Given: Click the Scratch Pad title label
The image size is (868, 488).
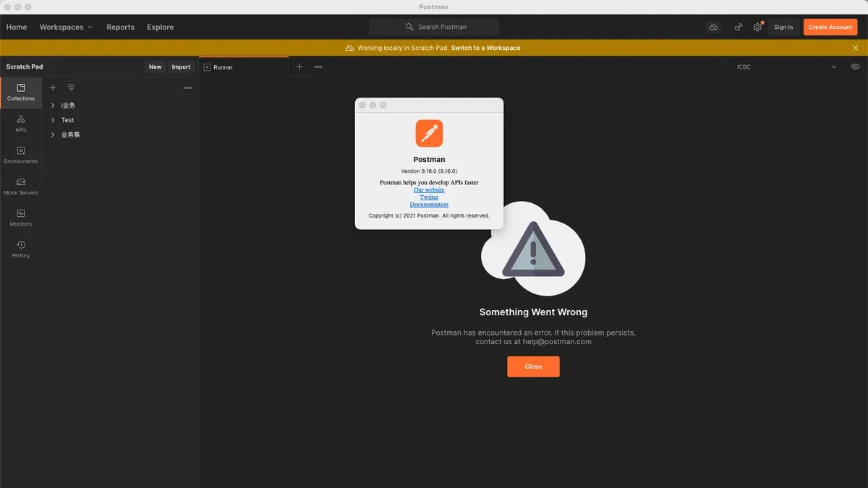Looking at the screenshot, I should 25,67.
